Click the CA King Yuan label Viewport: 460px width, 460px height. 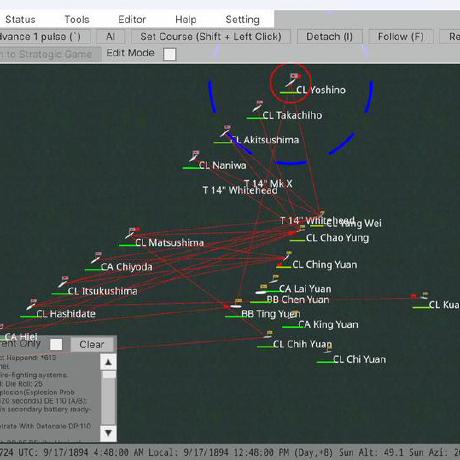point(329,325)
